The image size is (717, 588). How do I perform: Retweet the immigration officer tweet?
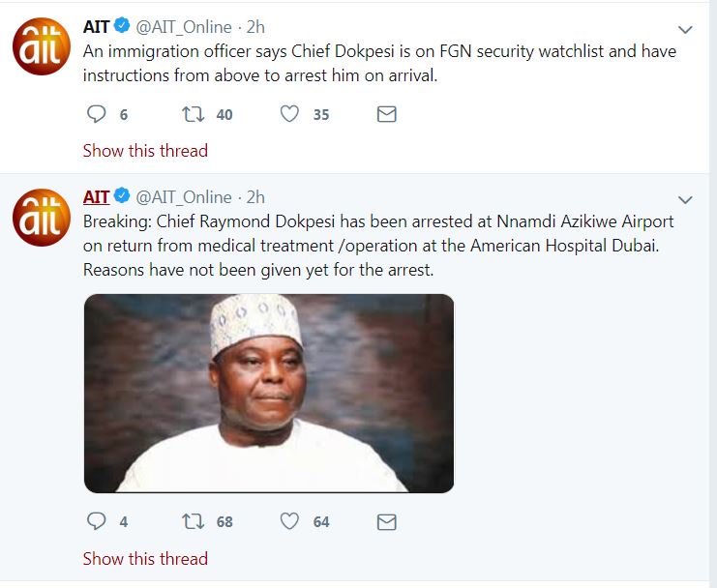pos(194,114)
